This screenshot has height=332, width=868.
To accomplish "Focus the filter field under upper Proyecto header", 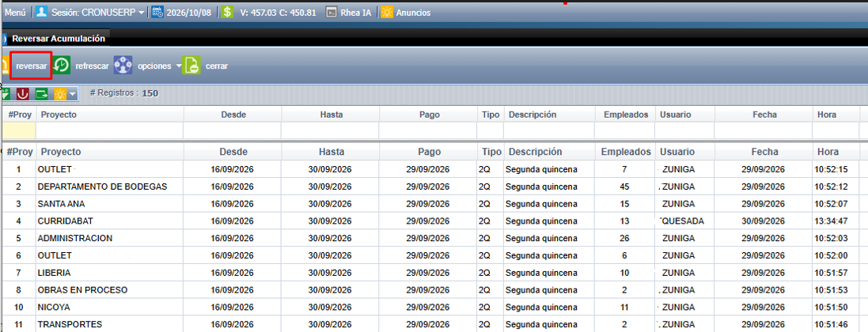I will click(109, 130).
